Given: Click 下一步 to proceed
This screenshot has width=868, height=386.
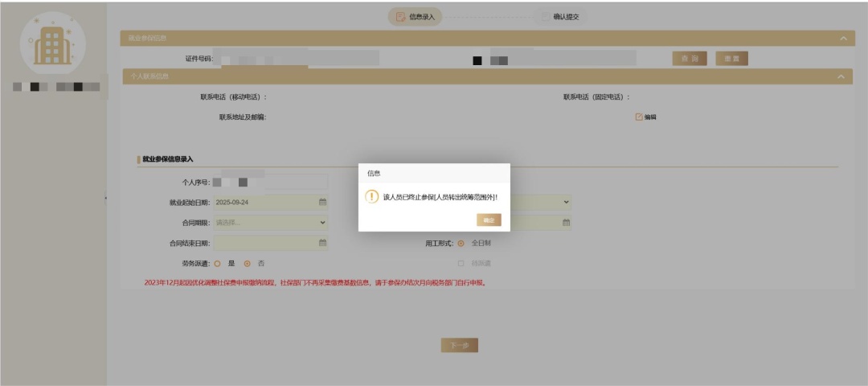Looking at the screenshot, I should pyautogui.click(x=460, y=346).
